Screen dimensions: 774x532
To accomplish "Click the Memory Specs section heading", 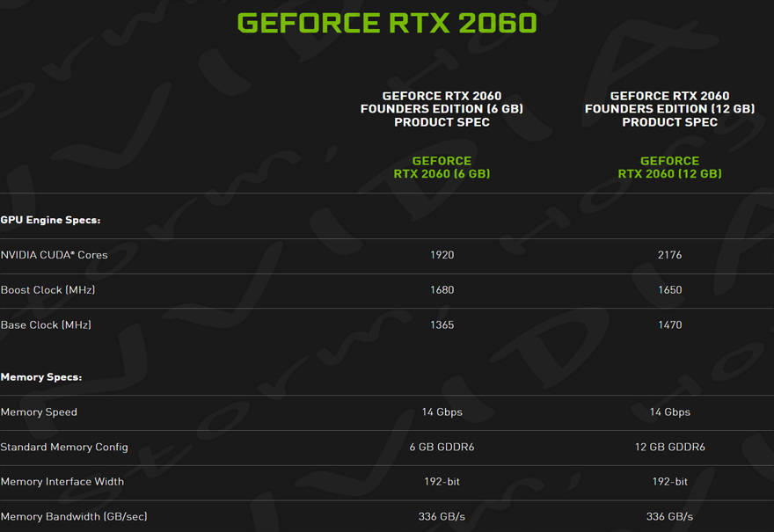I will pyautogui.click(x=41, y=377).
